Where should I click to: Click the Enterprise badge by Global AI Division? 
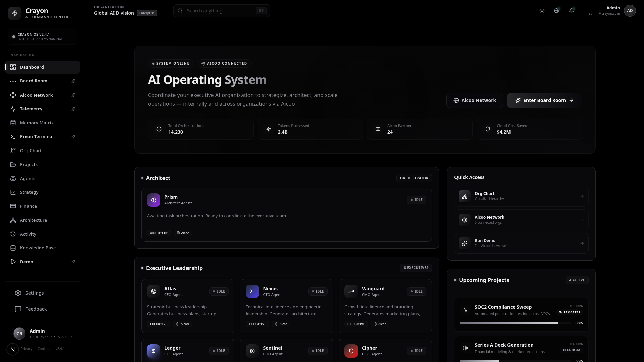click(147, 13)
